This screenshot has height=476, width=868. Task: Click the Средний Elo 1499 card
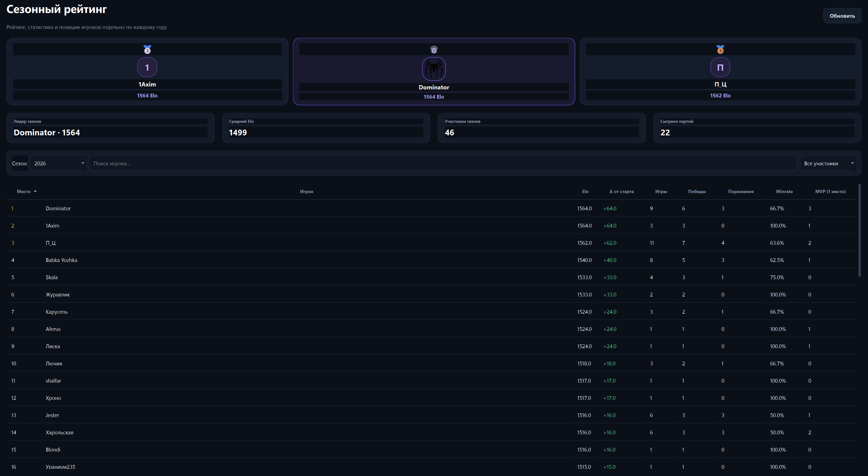(326, 128)
